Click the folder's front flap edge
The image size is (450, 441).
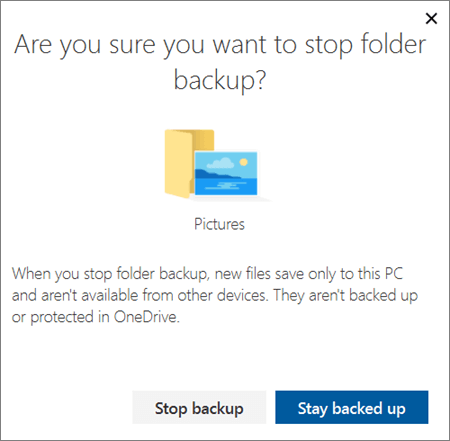point(192,163)
